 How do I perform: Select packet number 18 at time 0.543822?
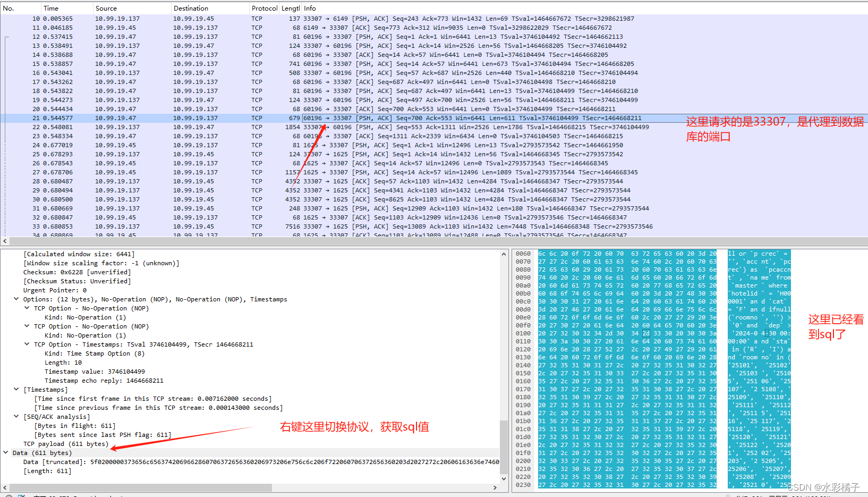434,91
